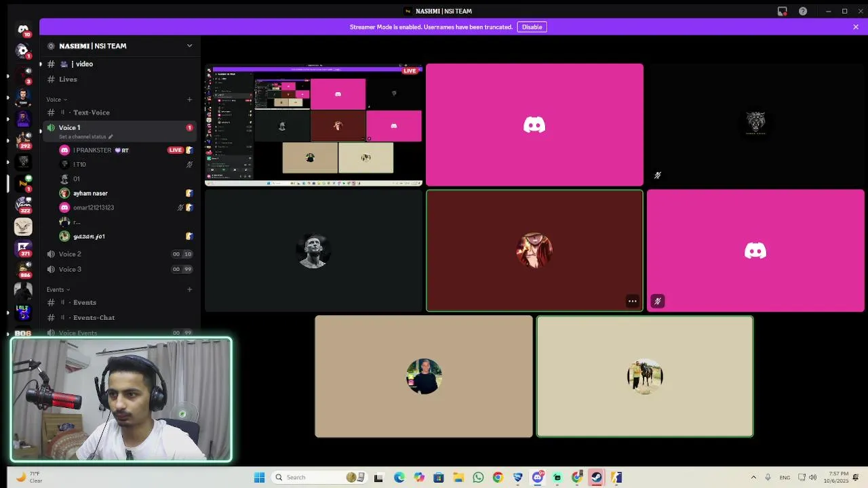The height and width of the screenshot is (488, 868).
Task: Open Google Chrome from the taskbar
Action: click(x=498, y=477)
